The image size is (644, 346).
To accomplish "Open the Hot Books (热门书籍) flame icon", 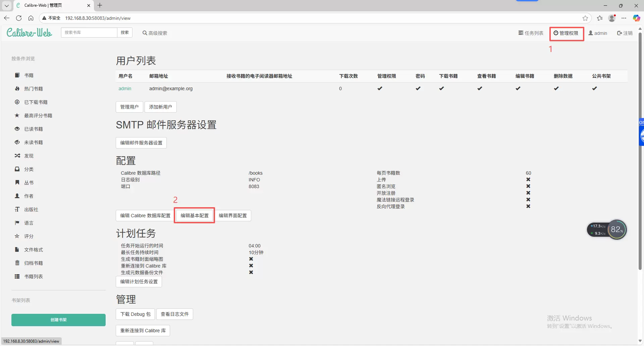I will (x=17, y=89).
